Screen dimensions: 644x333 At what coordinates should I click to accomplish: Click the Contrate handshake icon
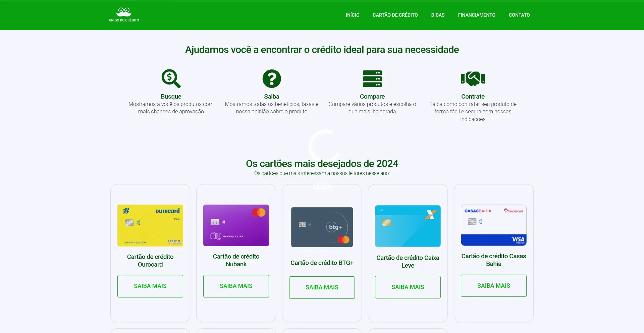[x=473, y=78]
